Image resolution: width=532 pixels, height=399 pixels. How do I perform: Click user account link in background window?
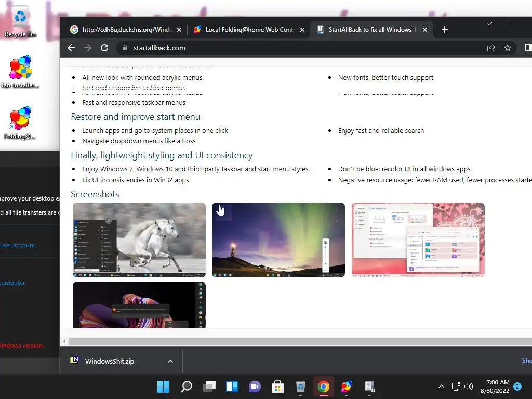18,245
